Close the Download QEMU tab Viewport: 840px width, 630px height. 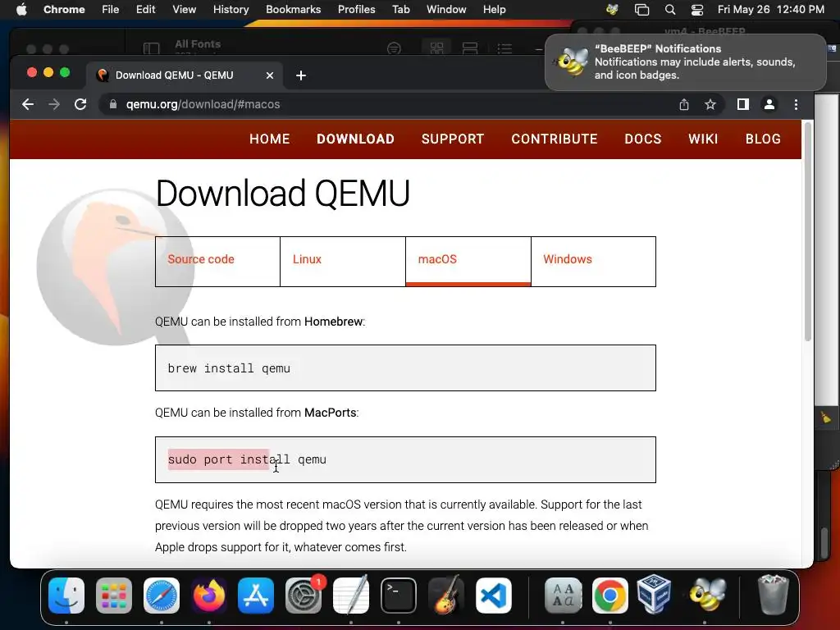(x=270, y=75)
